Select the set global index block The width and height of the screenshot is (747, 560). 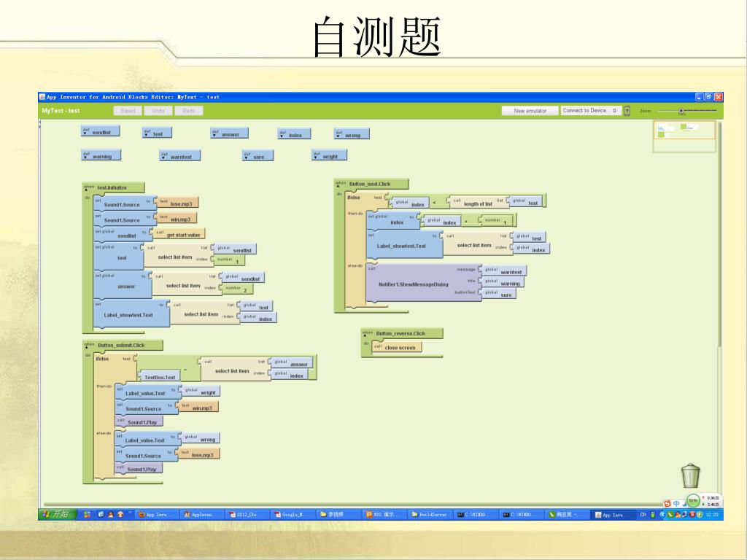tap(393, 220)
